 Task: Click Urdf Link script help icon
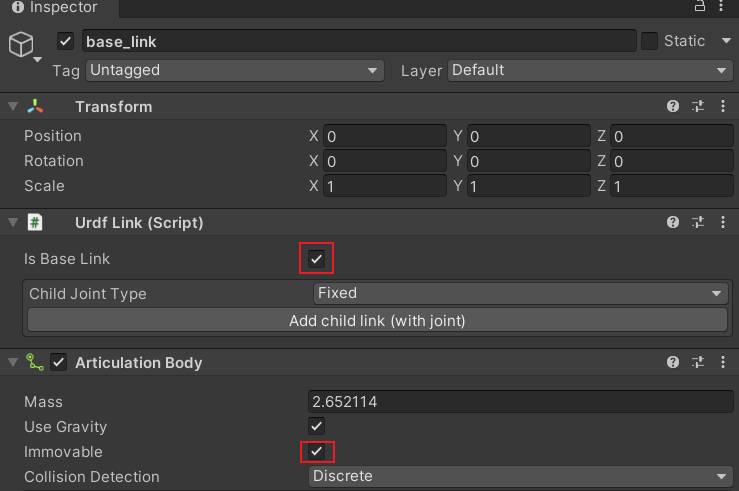click(673, 222)
